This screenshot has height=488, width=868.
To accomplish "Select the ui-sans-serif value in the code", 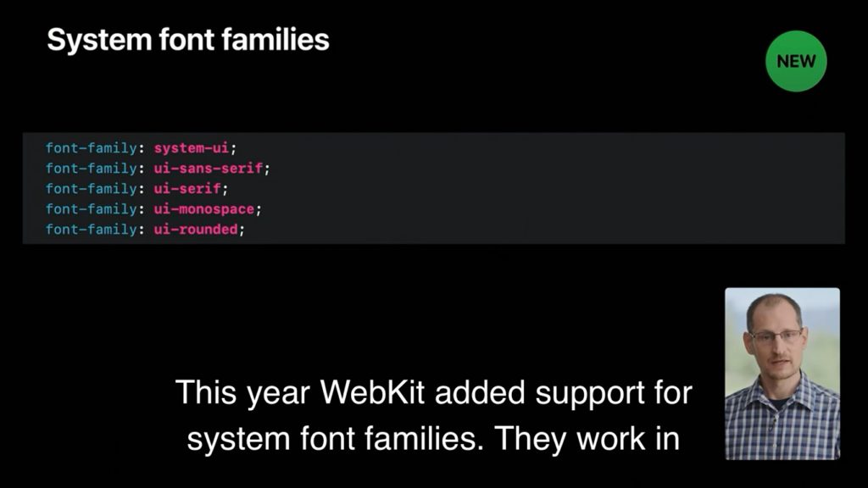I will [x=209, y=168].
